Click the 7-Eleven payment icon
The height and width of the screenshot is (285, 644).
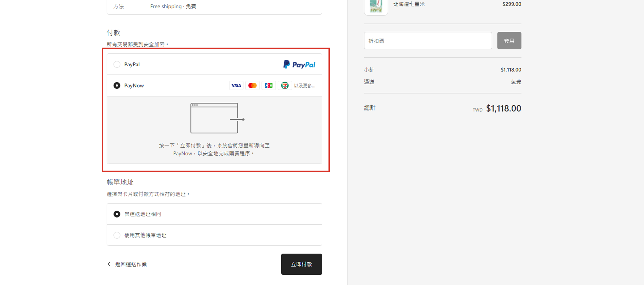tap(285, 86)
